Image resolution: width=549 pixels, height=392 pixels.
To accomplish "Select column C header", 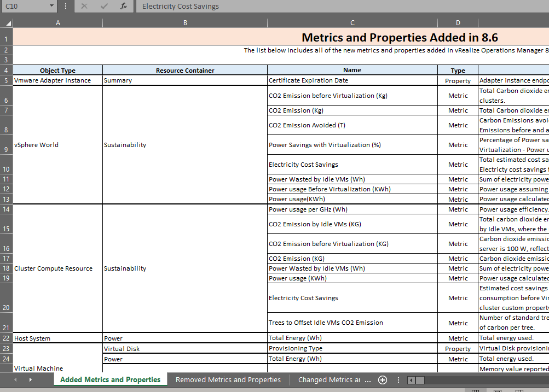I will click(352, 23).
